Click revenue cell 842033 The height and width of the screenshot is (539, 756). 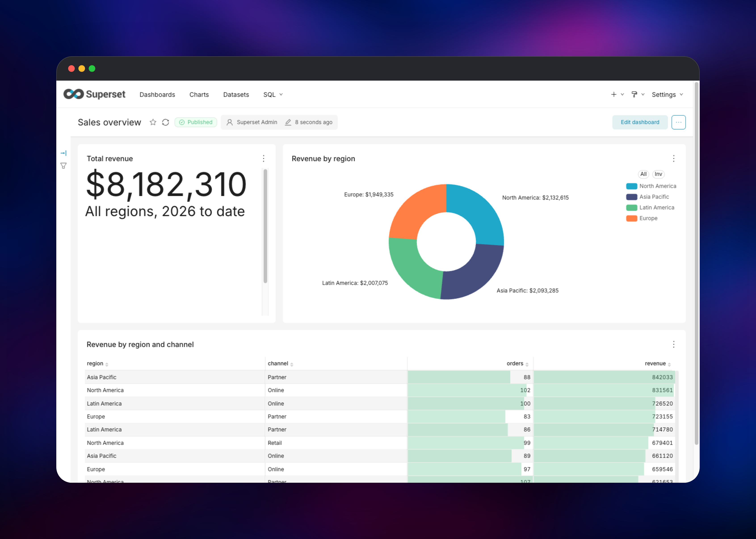[x=604, y=377]
